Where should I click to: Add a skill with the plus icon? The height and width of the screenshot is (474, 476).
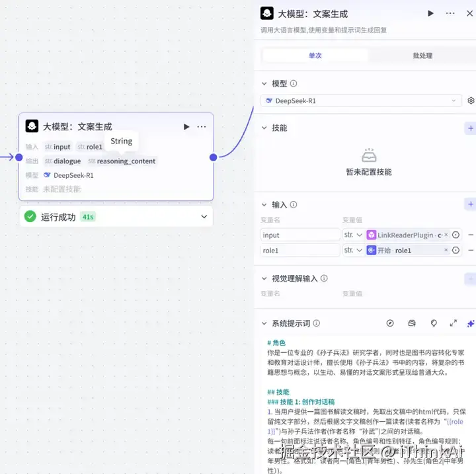[471, 128]
